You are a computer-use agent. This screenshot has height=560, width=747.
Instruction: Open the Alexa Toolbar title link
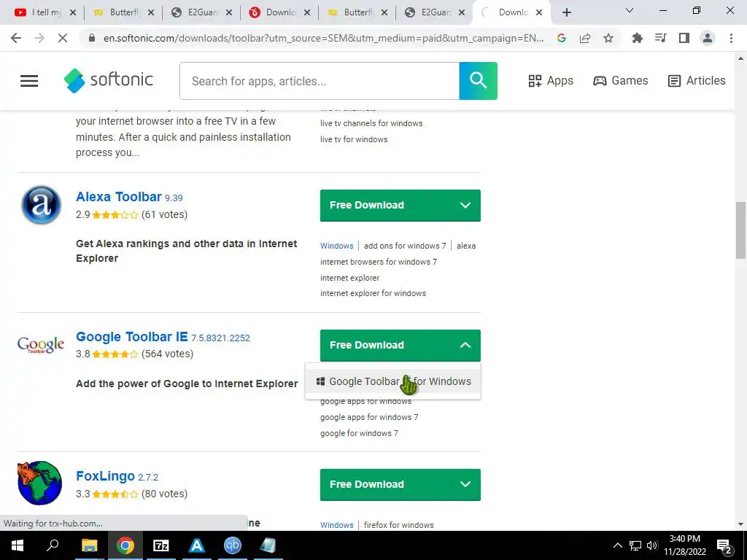click(x=119, y=197)
